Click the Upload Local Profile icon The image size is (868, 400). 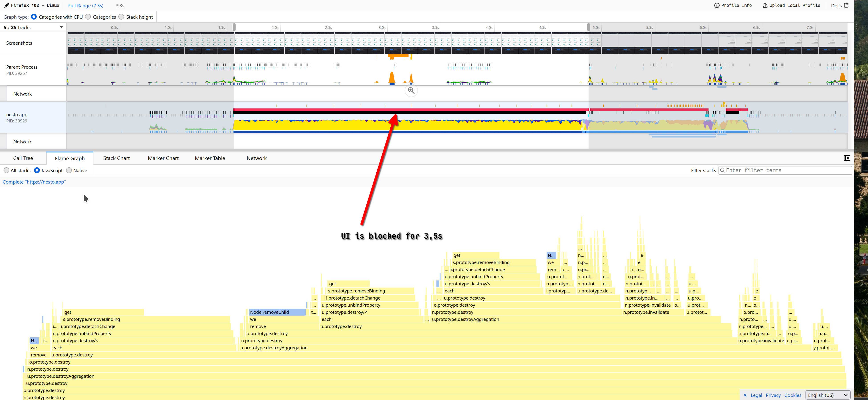[765, 5]
